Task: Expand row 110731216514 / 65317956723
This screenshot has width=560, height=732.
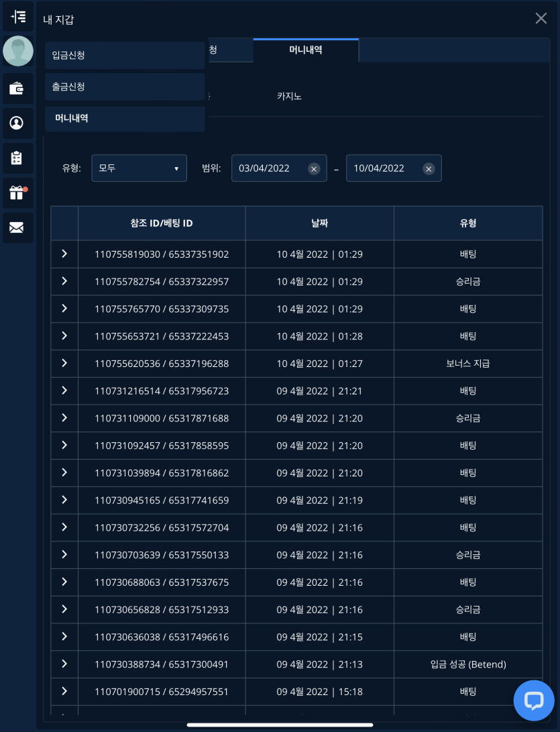Action: coord(64,390)
